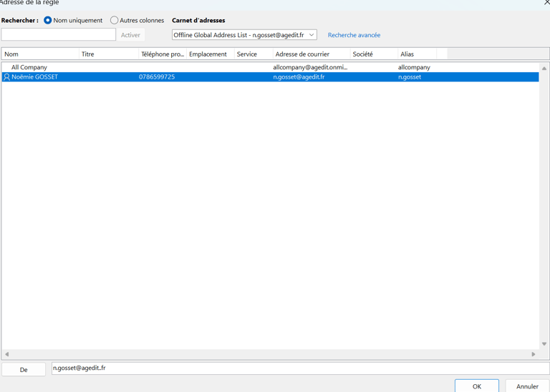This screenshot has width=550, height=392.
Task: Click the horizontal scrollbar left arrow
Action: (x=6, y=354)
